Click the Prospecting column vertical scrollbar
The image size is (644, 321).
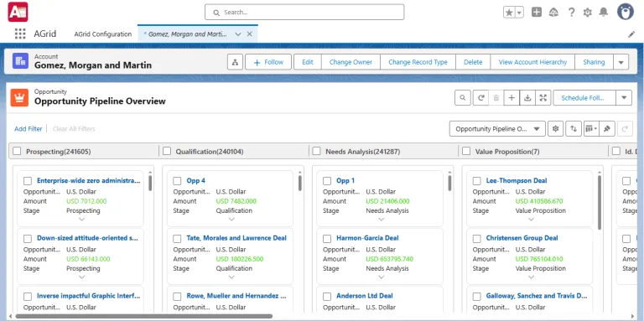coord(150,183)
